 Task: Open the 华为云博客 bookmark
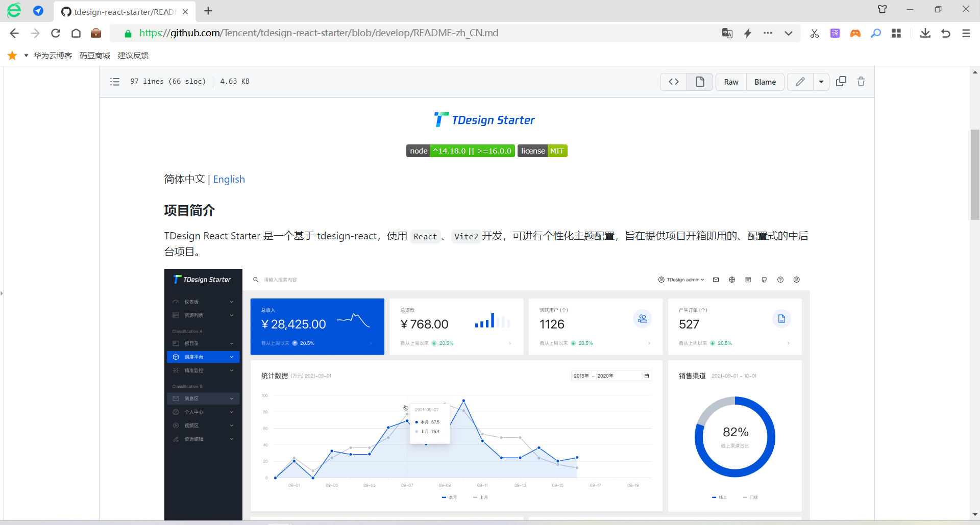53,55
